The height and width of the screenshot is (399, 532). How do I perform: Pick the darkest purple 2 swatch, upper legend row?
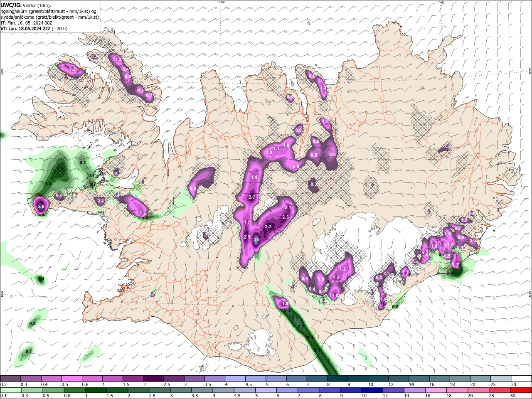[153, 379]
